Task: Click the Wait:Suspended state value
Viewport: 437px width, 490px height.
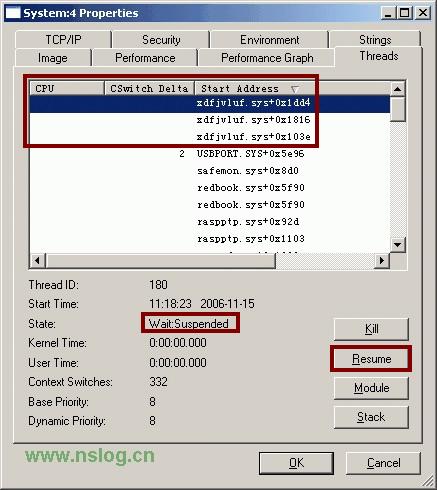Action: [189, 324]
